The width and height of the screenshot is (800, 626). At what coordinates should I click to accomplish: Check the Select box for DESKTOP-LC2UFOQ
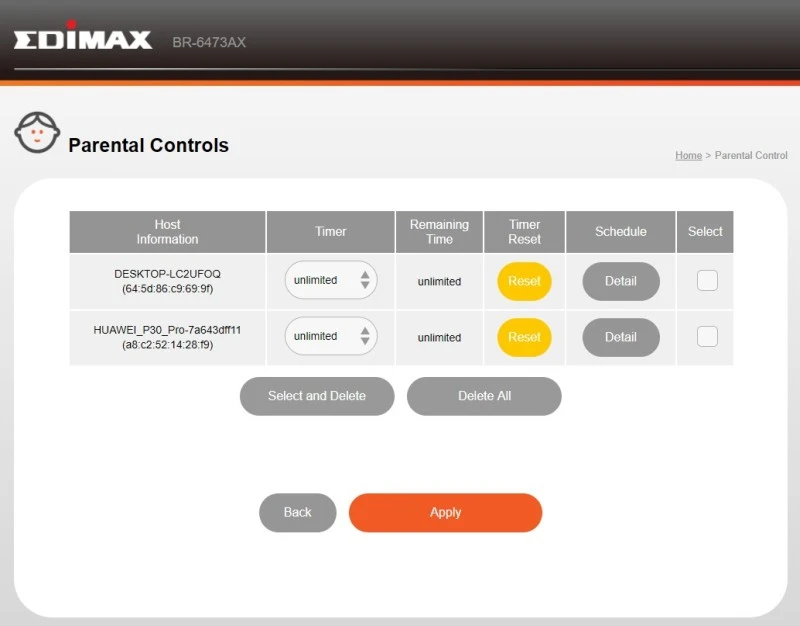pos(706,281)
